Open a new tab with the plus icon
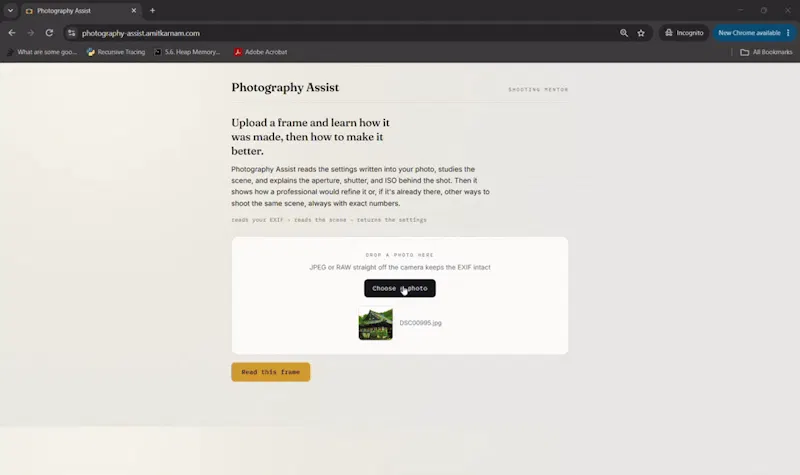This screenshot has width=800, height=475. click(x=152, y=10)
